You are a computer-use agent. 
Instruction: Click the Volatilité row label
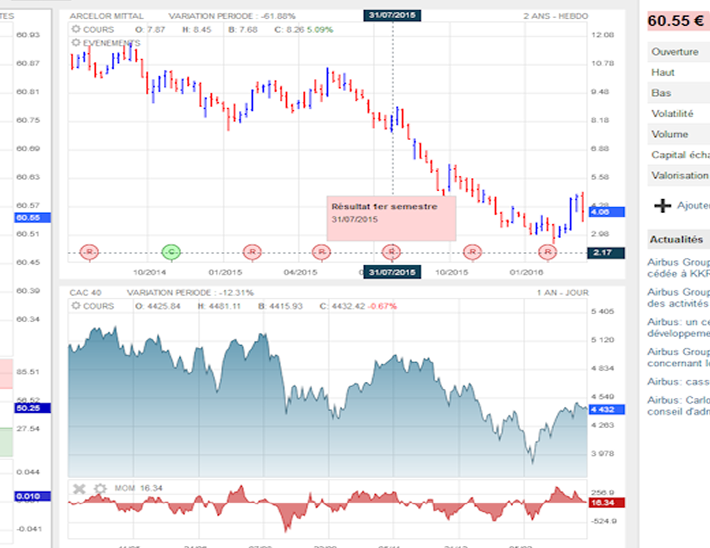(672, 114)
